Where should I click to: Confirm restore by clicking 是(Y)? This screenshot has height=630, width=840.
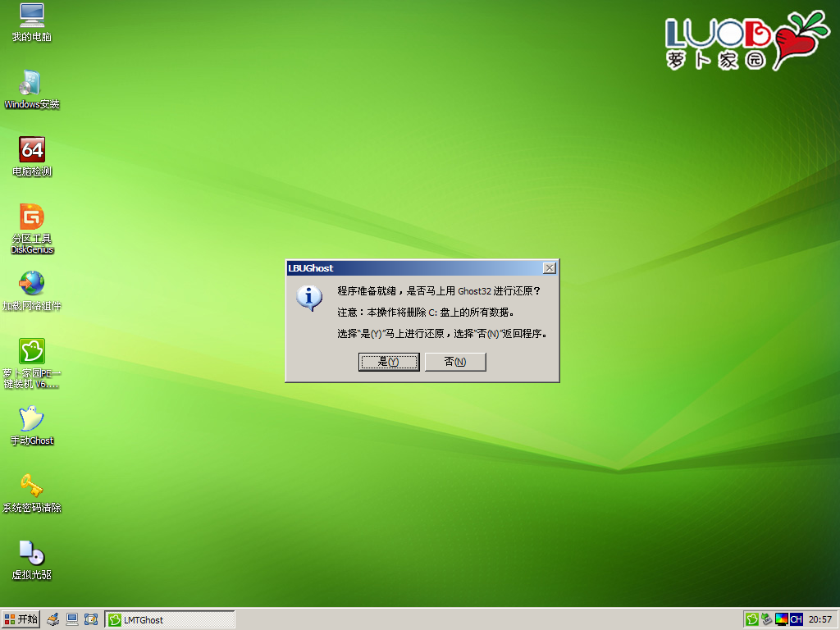(389, 362)
